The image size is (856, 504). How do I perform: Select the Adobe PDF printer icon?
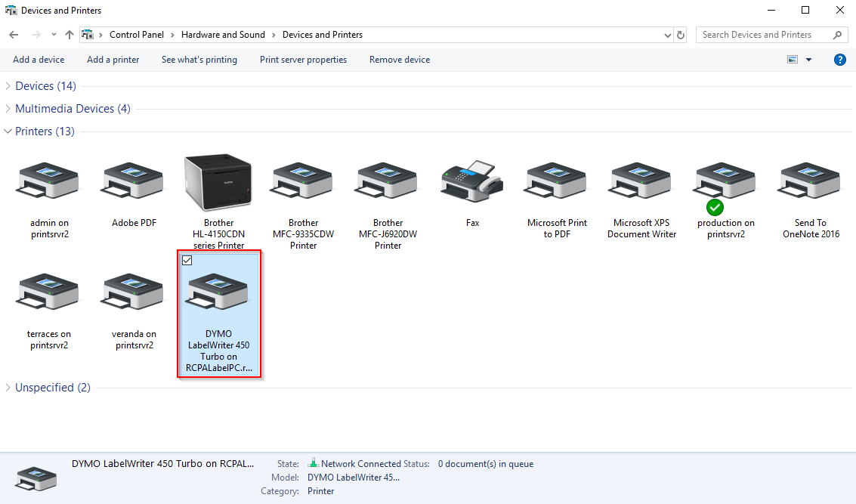[133, 181]
